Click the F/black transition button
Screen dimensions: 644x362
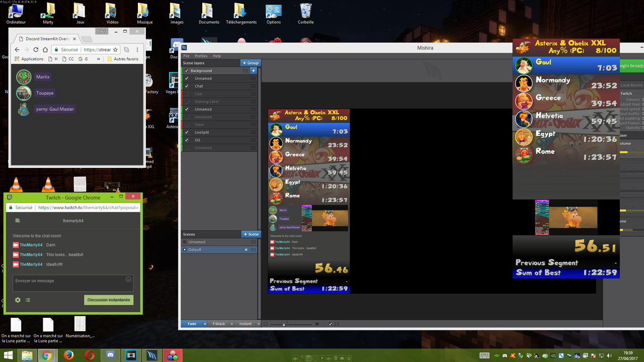pyautogui.click(x=219, y=324)
